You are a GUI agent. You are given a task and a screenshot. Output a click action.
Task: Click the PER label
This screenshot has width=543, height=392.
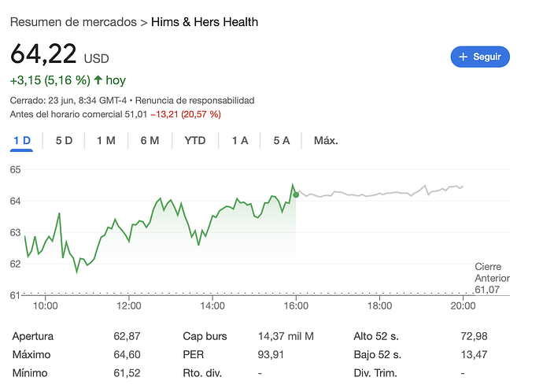tap(194, 354)
